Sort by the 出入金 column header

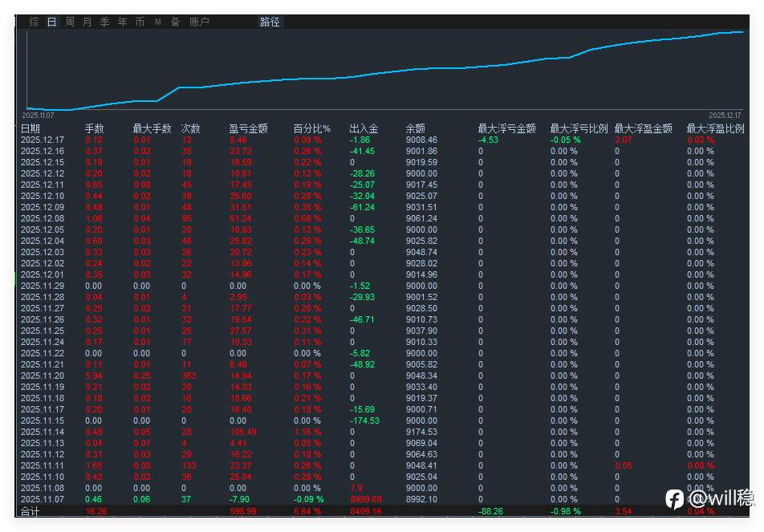364,128
